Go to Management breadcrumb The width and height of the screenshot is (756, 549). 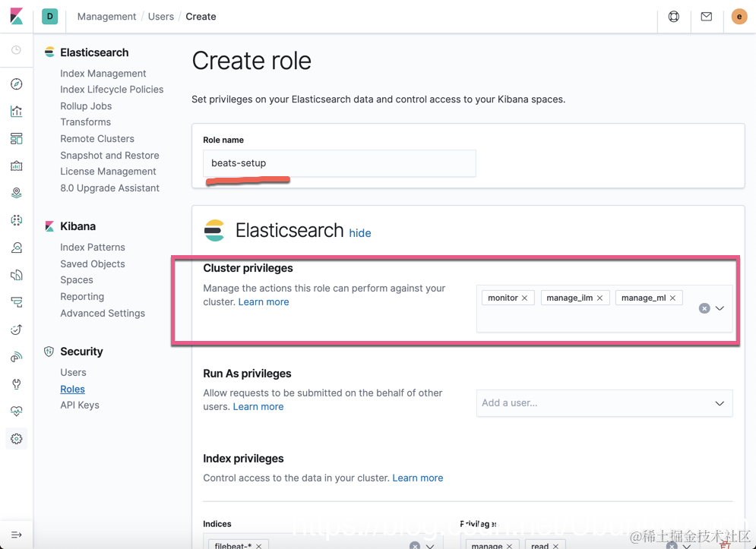pyautogui.click(x=106, y=17)
